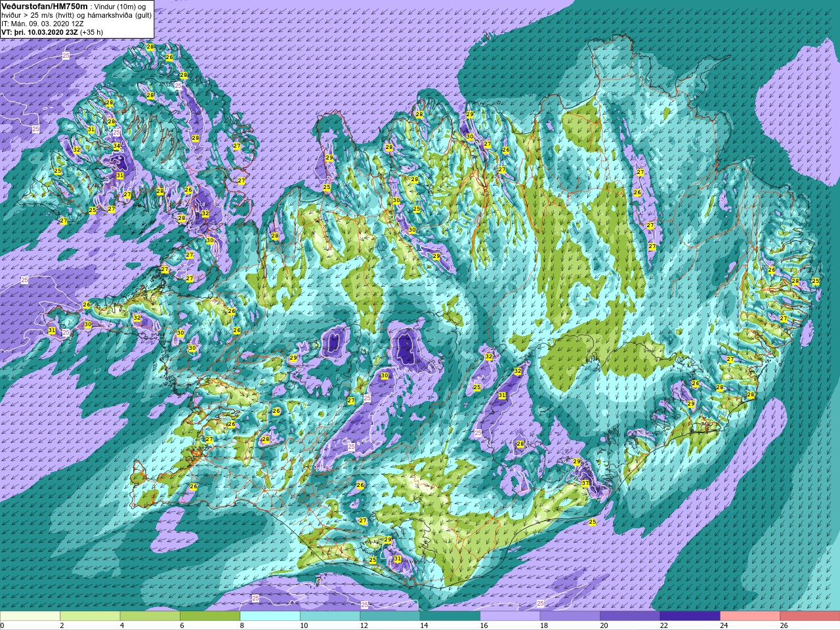
Task: Click the yellow gust label 37
Action: point(585,483)
